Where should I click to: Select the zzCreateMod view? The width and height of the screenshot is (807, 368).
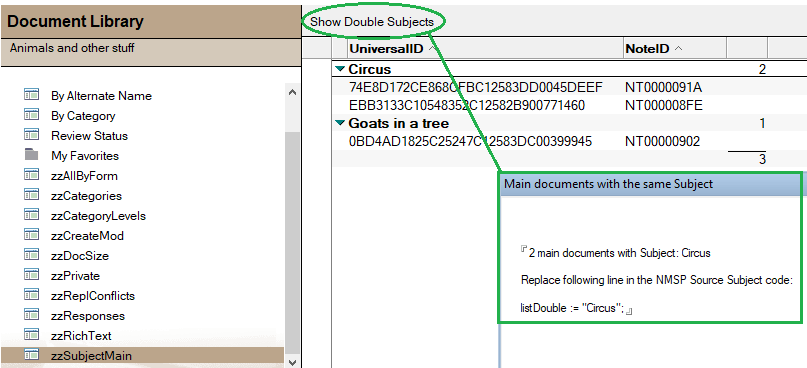pyautogui.click(x=87, y=236)
